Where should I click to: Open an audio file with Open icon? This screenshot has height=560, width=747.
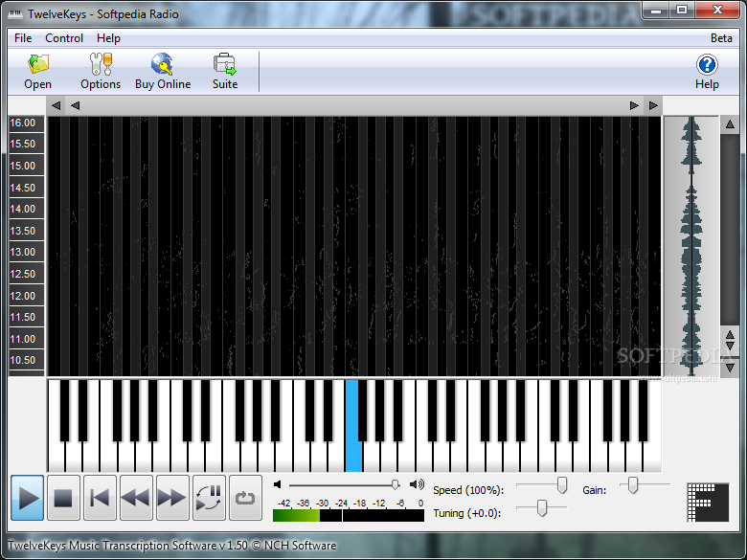click(x=37, y=72)
